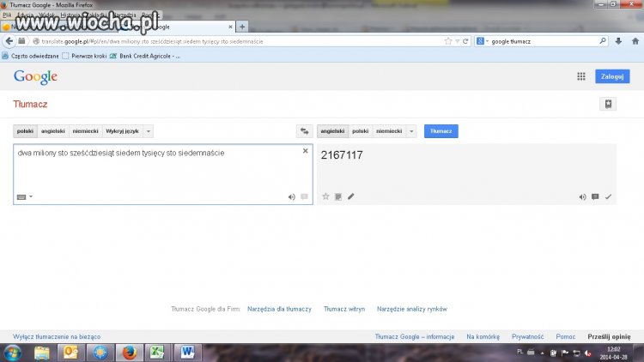Listen to translated text speaker icon
The height and width of the screenshot is (362, 644).
coord(582,197)
